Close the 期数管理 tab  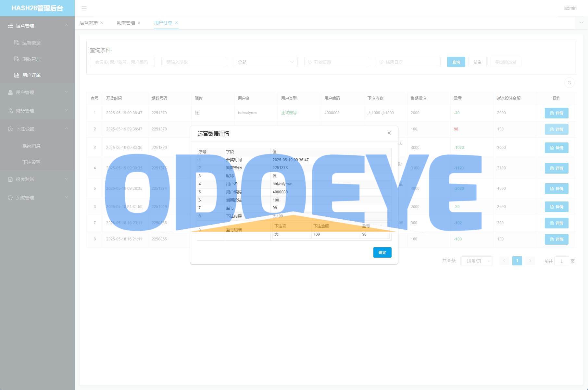coord(139,23)
